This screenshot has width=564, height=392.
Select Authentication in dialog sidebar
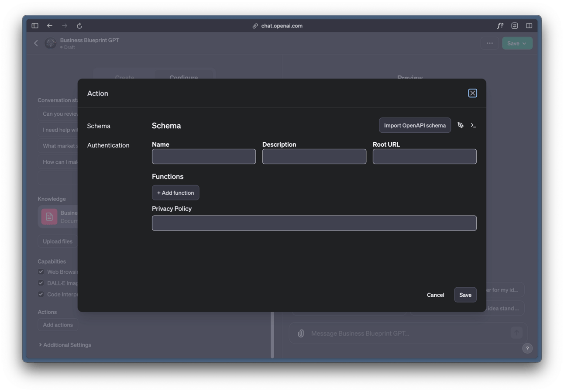pos(108,145)
